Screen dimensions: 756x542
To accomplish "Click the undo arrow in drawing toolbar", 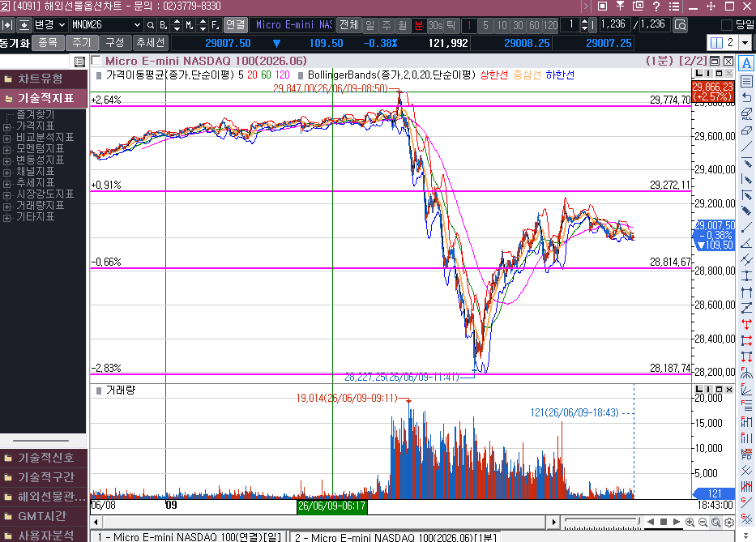I will [x=746, y=98].
